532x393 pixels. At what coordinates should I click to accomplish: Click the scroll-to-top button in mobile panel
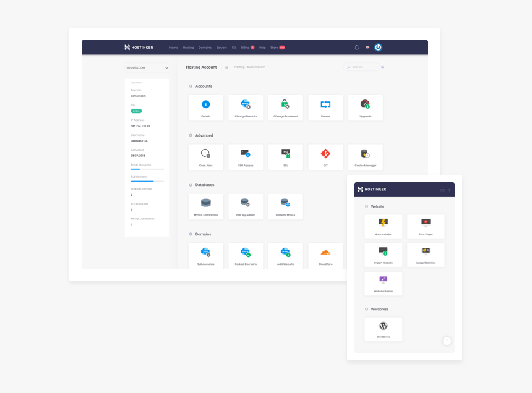(447, 341)
